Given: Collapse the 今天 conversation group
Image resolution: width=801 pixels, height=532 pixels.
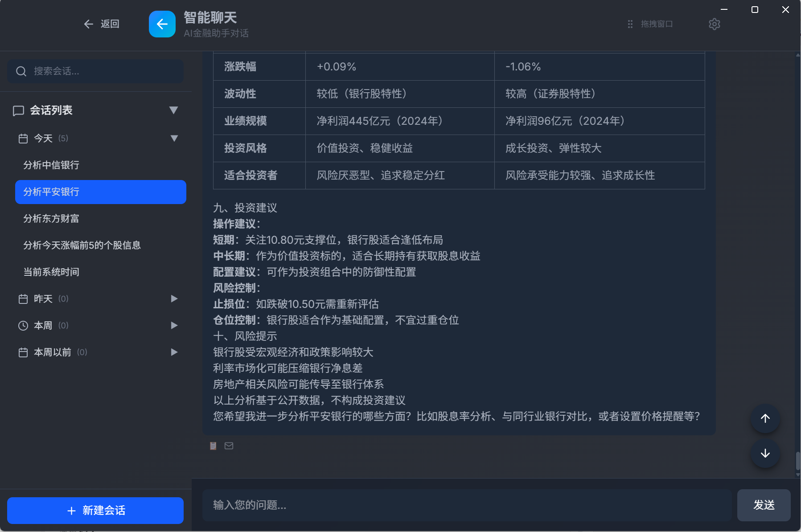Looking at the screenshot, I should coord(174,138).
